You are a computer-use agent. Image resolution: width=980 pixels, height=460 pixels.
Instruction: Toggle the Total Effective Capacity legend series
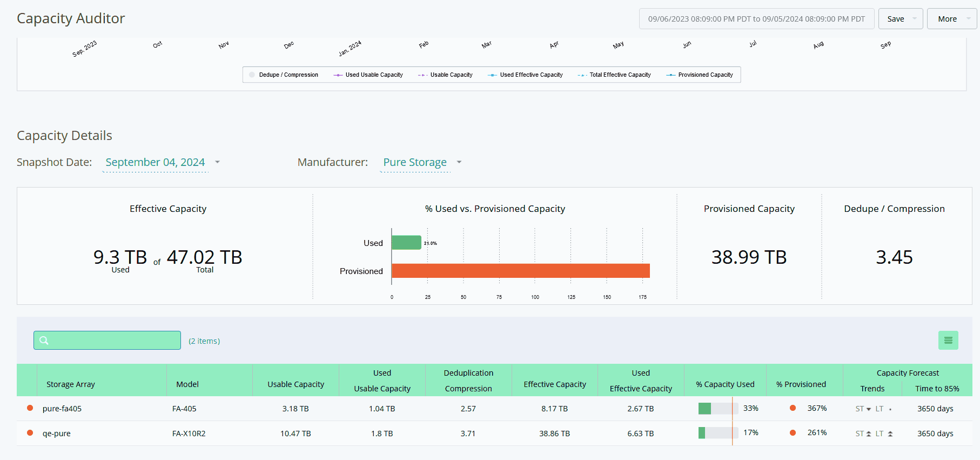pos(614,75)
